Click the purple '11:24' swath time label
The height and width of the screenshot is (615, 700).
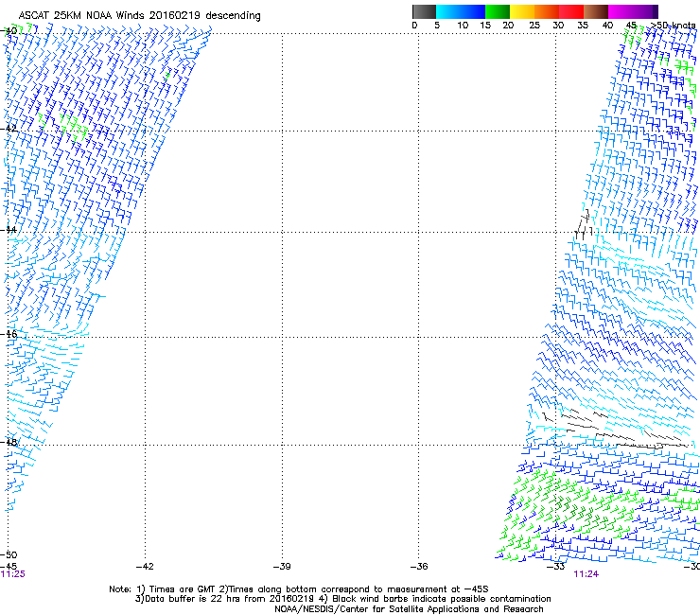pyautogui.click(x=586, y=574)
